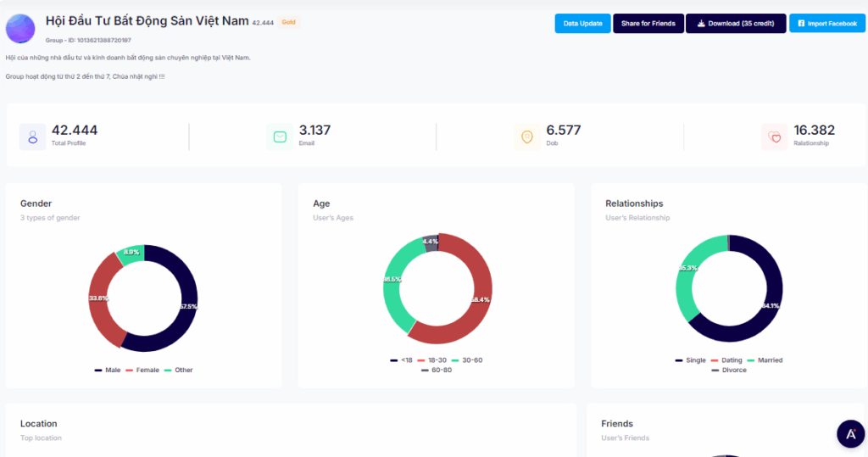Click the Facebook icon in Import button

[801, 24]
